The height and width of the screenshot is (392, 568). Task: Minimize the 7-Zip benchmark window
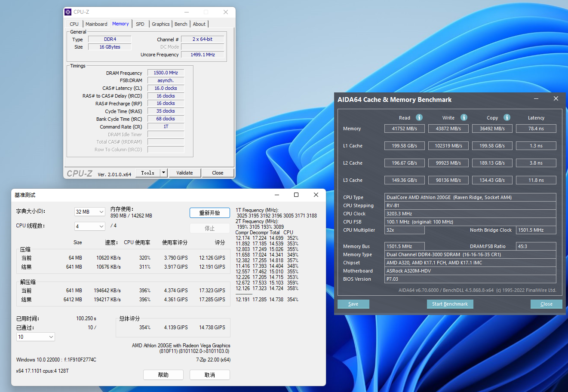[276, 195]
